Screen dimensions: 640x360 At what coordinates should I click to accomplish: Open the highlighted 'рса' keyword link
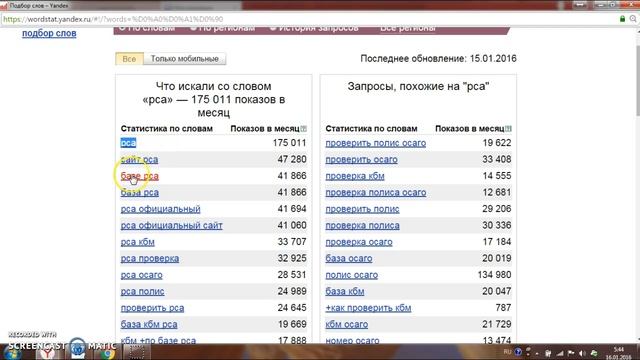tap(128, 143)
